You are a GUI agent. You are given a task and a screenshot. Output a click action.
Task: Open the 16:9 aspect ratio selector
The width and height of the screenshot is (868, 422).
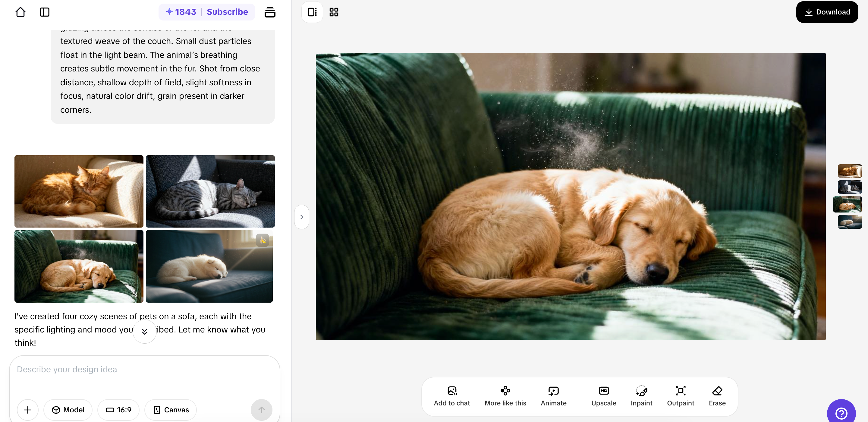coord(118,410)
